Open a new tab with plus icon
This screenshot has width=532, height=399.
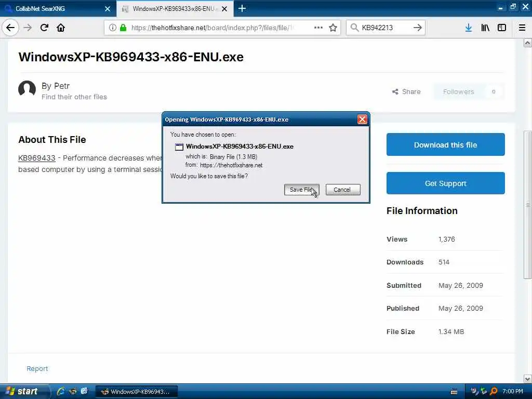point(242,8)
